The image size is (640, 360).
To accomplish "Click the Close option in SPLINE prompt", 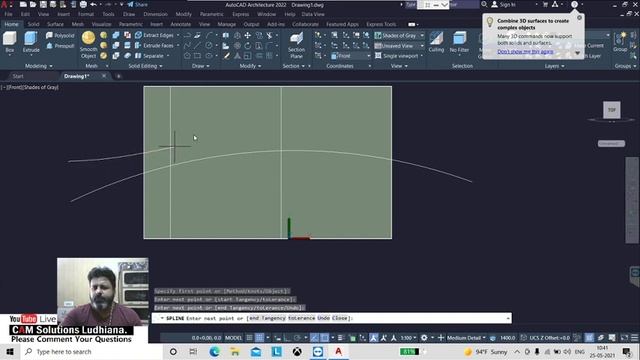I will [340, 318].
